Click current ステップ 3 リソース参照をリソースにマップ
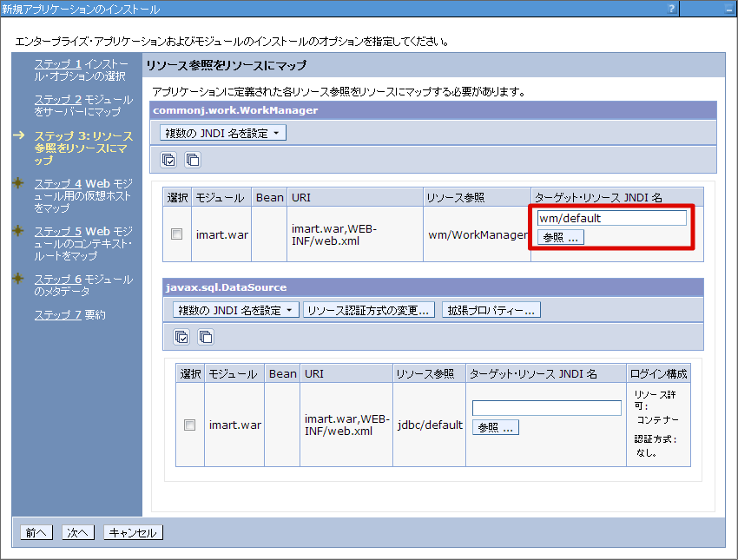738x560 pixels. (x=83, y=148)
